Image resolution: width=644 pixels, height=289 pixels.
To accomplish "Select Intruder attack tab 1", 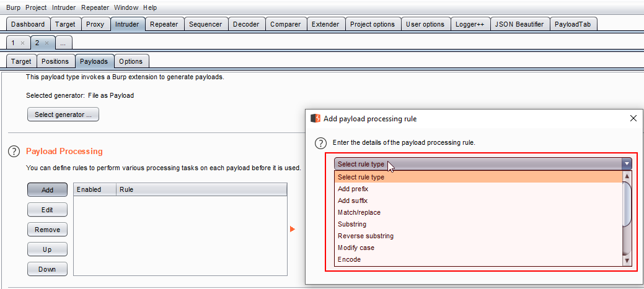I will point(13,43).
